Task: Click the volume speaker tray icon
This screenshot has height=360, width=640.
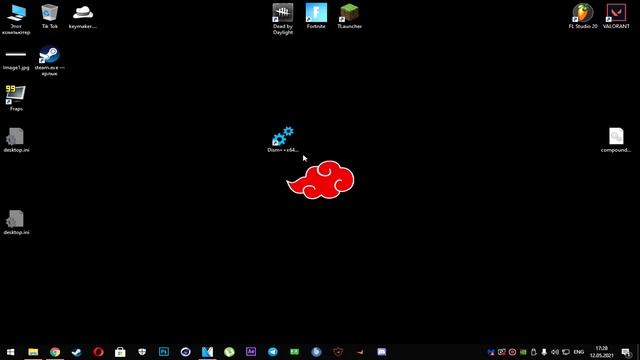Action: click(555, 352)
